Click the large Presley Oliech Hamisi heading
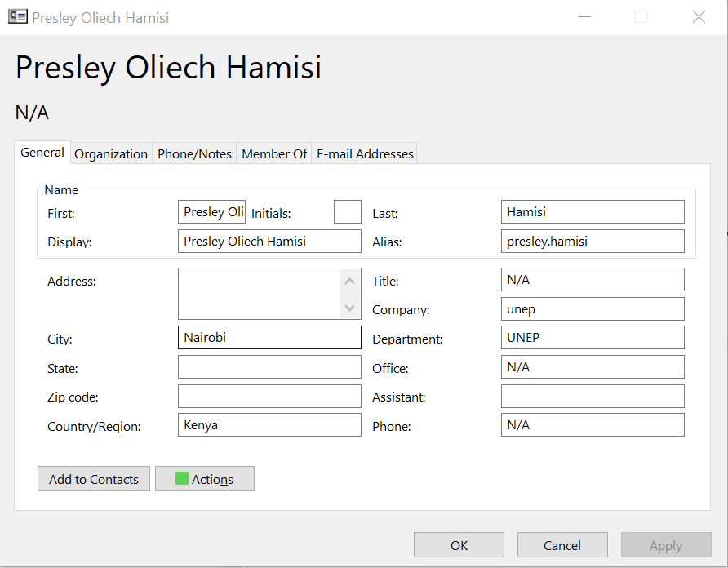The width and height of the screenshot is (728, 568). [169, 68]
